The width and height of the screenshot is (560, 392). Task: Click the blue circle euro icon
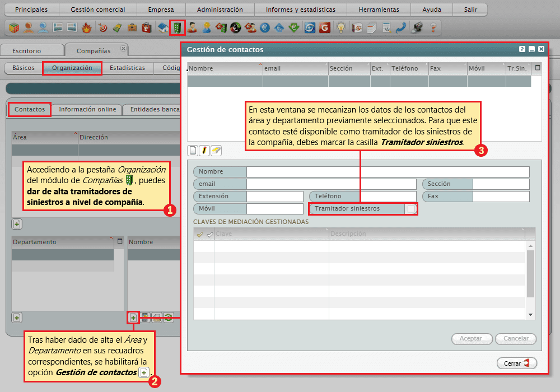265,27
